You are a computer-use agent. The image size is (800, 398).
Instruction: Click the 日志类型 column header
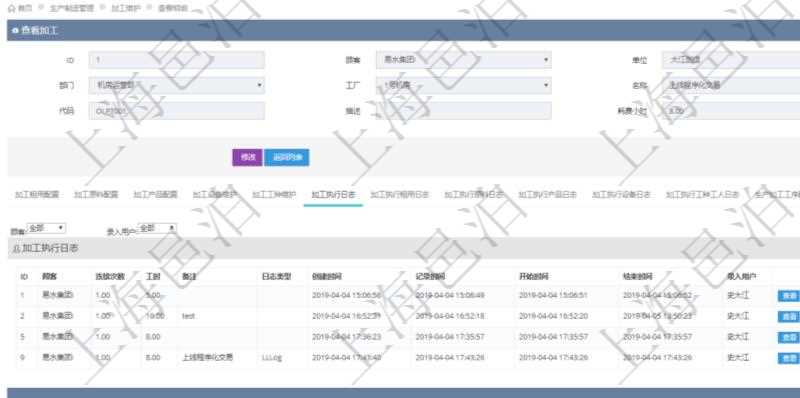click(276, 277)
